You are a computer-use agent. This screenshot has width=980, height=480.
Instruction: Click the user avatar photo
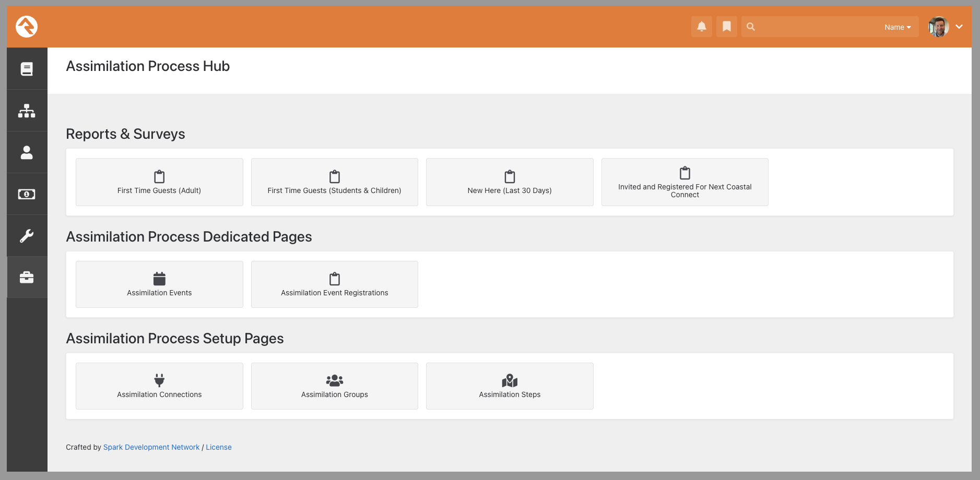[x=938, y=27]
